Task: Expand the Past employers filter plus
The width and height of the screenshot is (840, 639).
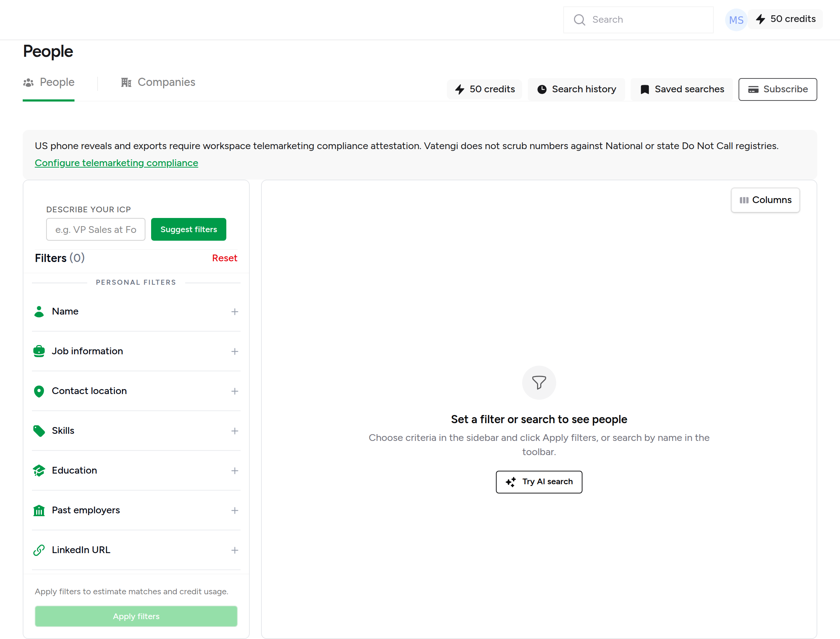Action: (x=234, y=510)
